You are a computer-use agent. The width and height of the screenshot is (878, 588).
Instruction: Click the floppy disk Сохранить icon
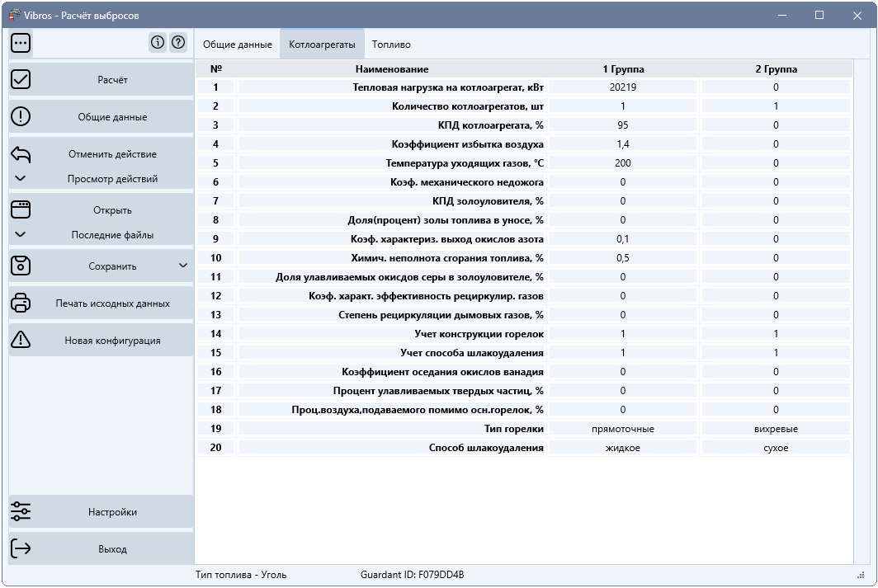pyautogui.click(x=21, y=266)
